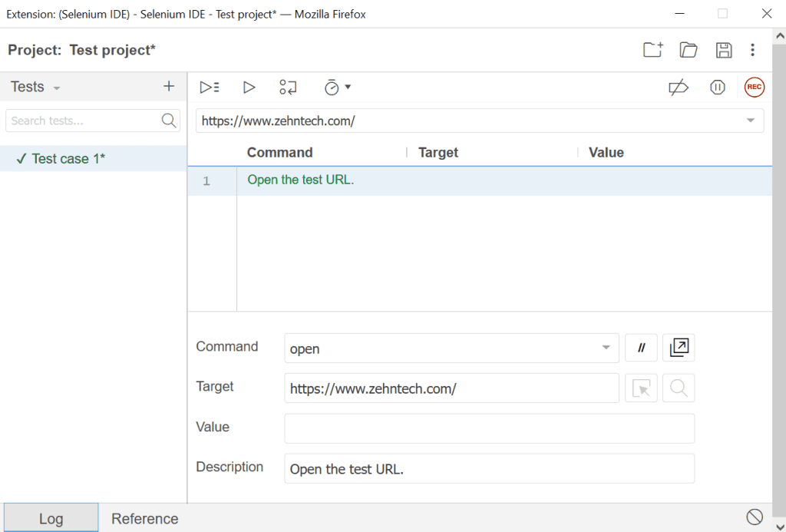Open an existing project folder icon
786x532 pixels.
(689, 50)
